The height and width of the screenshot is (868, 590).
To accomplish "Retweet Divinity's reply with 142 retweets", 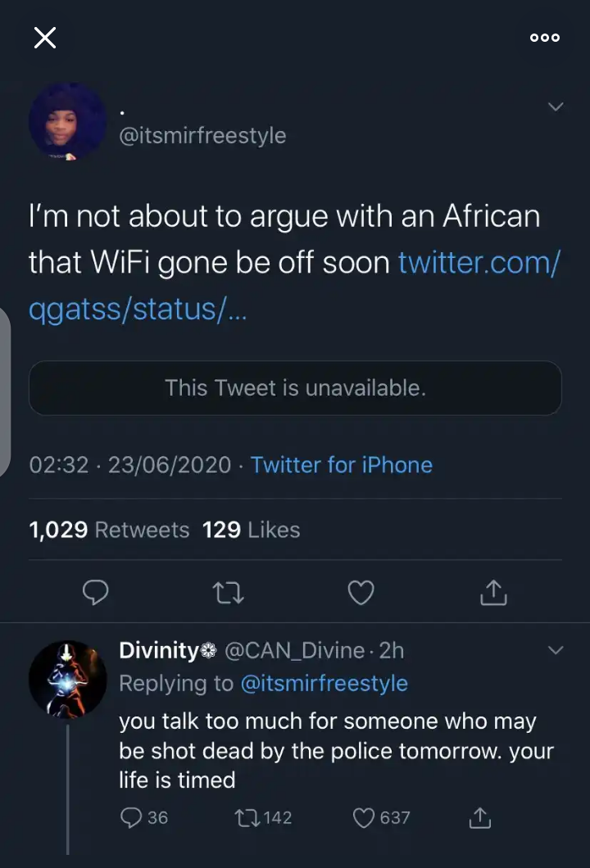I will coord(241,817).
